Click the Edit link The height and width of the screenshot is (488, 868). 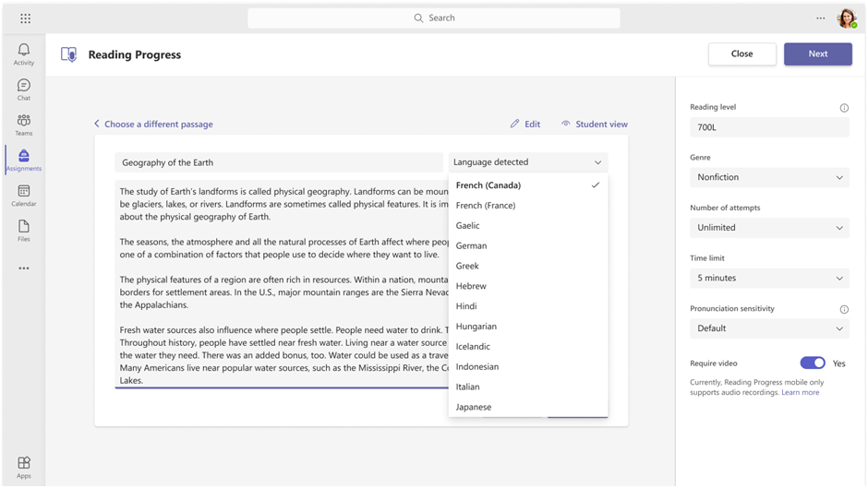pyautogui.click(x=532, y=124)
